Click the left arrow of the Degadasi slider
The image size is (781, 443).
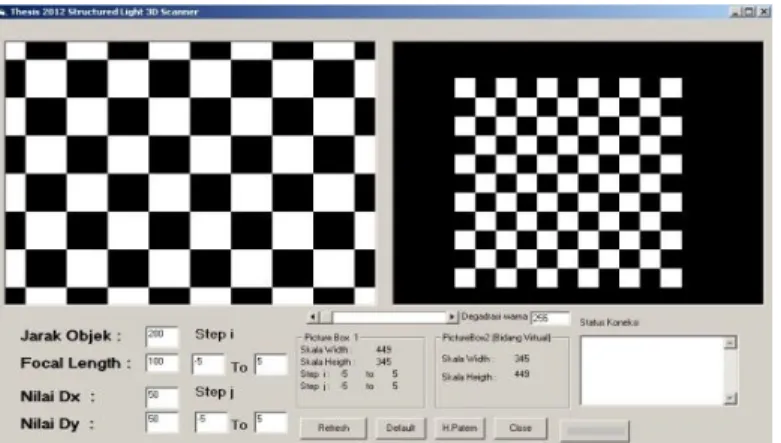[x=313, y=317]
